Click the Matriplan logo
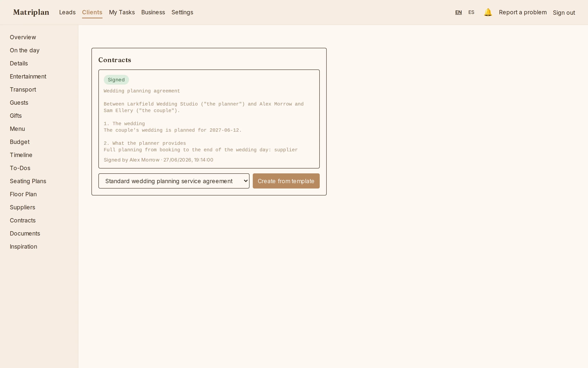The width and height of the screenshot is (588, 368). coord(31,12)
